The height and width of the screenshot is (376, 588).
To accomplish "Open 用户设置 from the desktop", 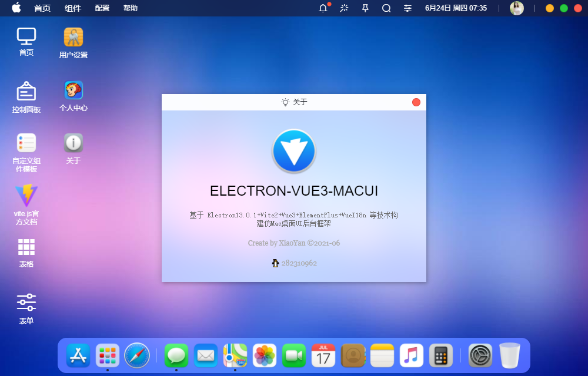I will (73, 42).
